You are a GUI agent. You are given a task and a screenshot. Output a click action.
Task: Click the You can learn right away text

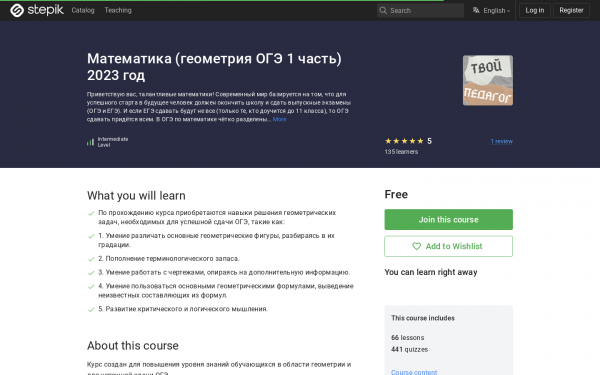point(431,272)
